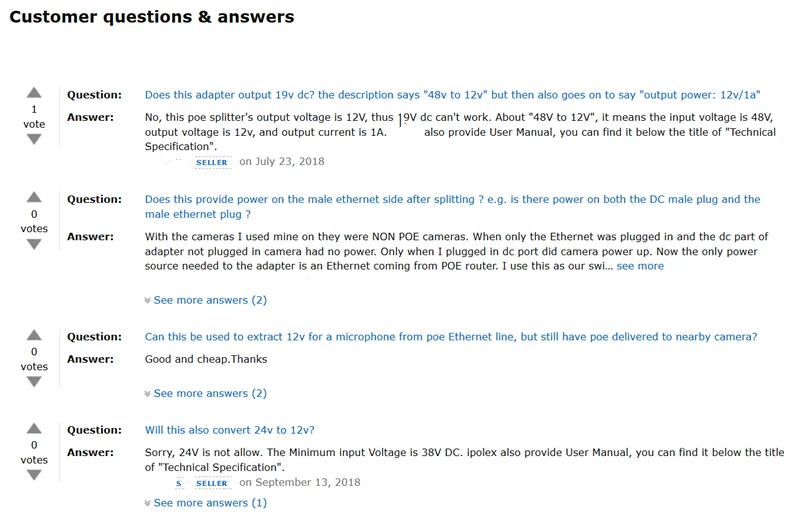
Task: Upvote the 24v to 12v question
Action: (34, 429)
